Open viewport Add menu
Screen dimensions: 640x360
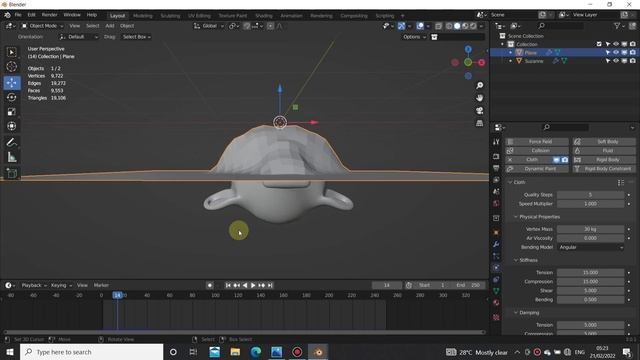coord(110,26)
